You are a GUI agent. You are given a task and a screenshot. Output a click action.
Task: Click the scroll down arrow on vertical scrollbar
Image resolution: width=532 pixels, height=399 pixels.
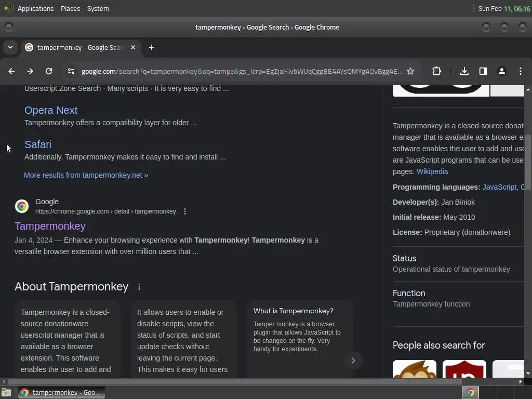528,374
